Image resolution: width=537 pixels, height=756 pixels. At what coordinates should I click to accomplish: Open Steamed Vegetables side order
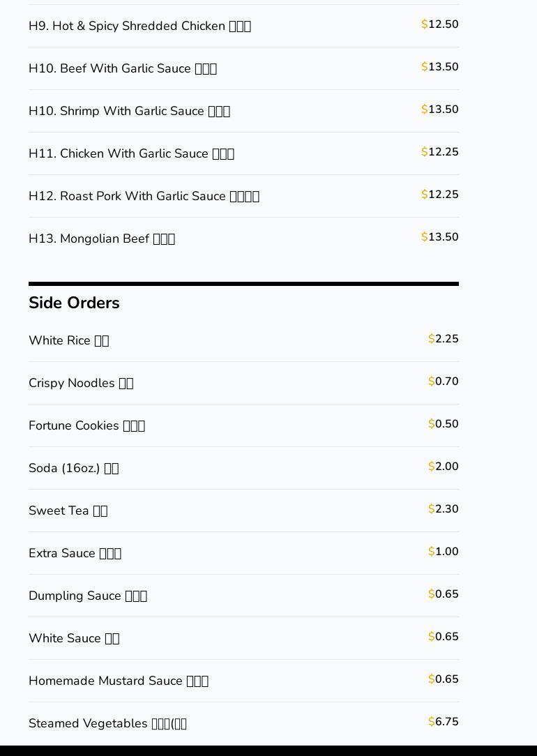tap(107, 723)
